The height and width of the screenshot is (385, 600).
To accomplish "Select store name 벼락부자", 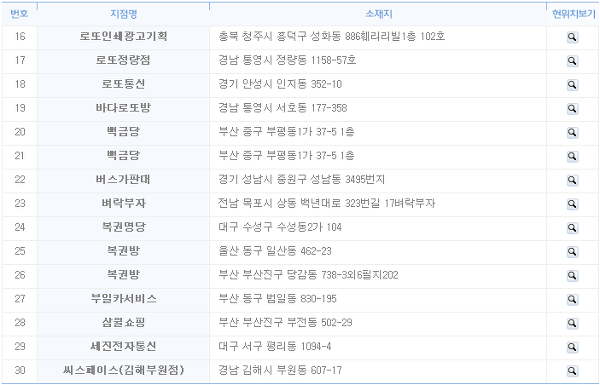I will (123, 203).
